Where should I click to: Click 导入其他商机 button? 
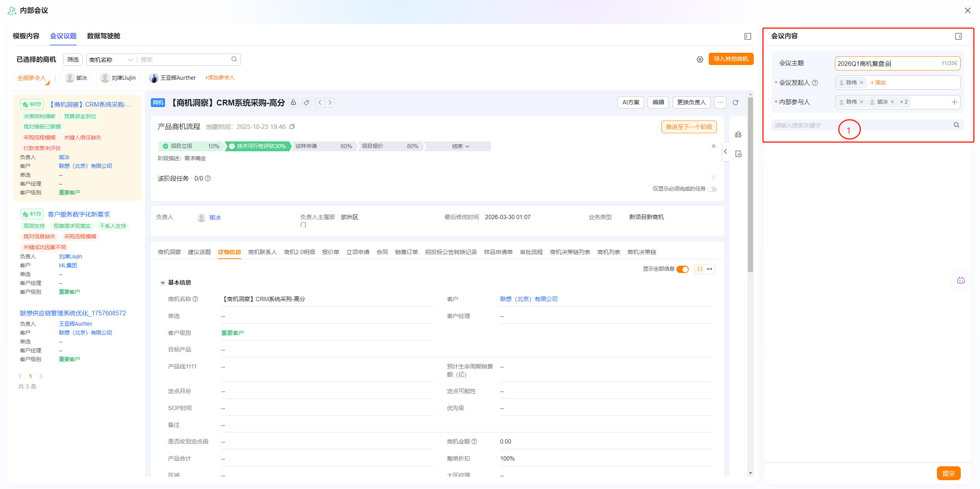[731, 59]
